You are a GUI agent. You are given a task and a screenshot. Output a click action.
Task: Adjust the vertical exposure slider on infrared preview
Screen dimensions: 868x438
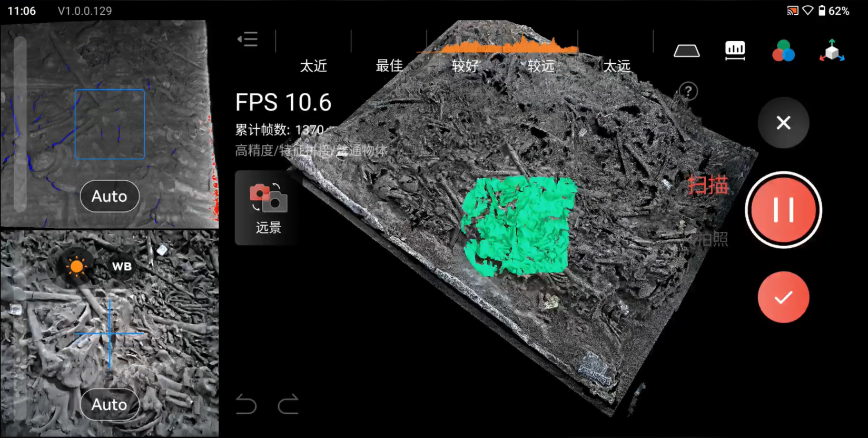point(20,124)
